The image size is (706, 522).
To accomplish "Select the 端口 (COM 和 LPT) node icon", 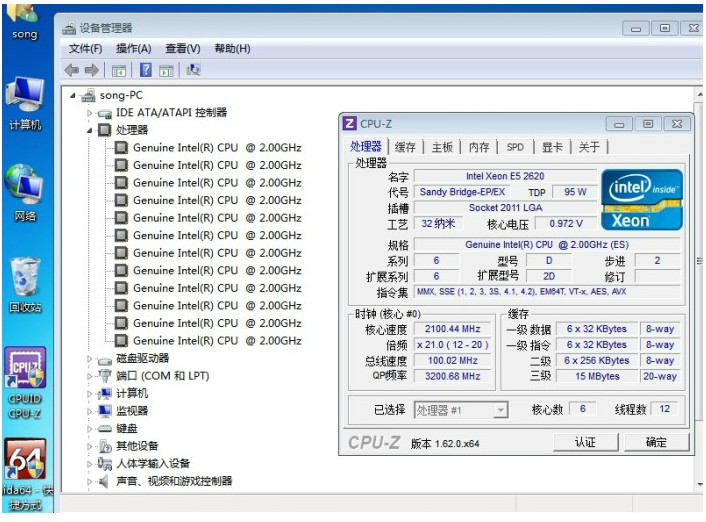I will [104, 376].
